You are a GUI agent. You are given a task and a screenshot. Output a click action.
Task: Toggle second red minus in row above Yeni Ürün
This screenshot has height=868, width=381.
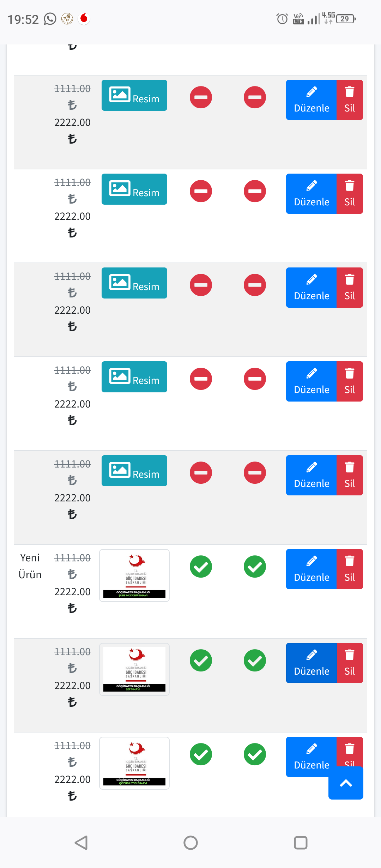click(x=255, y=473)
